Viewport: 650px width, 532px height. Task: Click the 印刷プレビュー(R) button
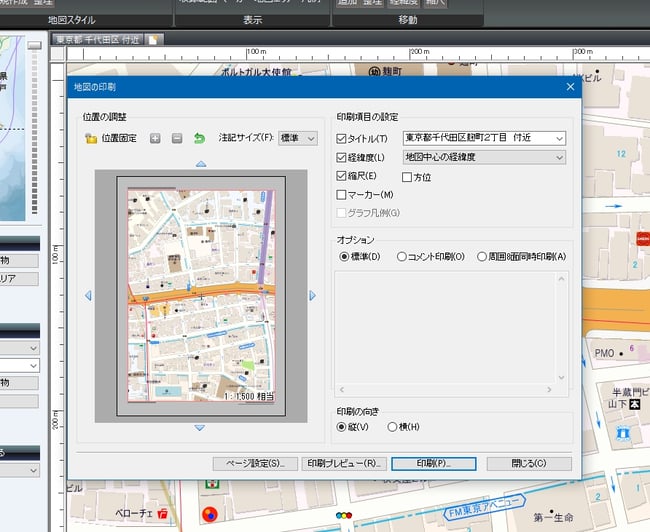pos(344,464)
